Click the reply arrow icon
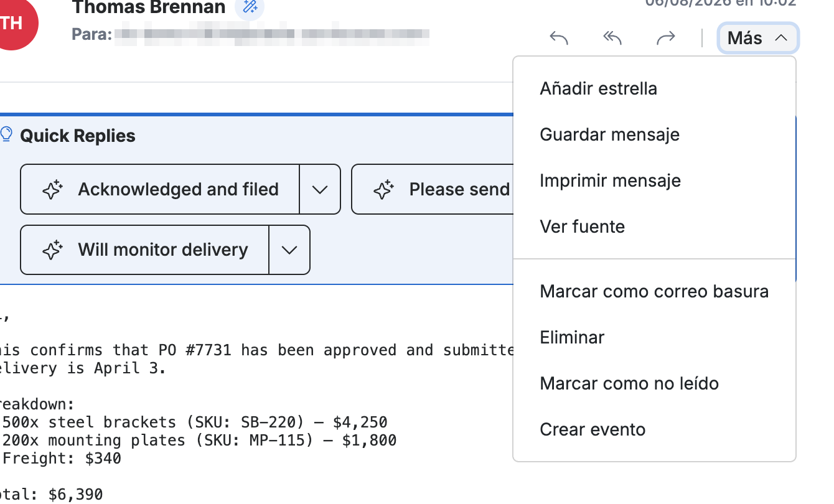 click(x=559, y=39)
